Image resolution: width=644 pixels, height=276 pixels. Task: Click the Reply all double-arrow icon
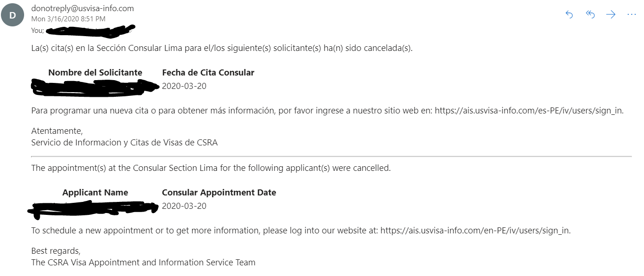590,15
